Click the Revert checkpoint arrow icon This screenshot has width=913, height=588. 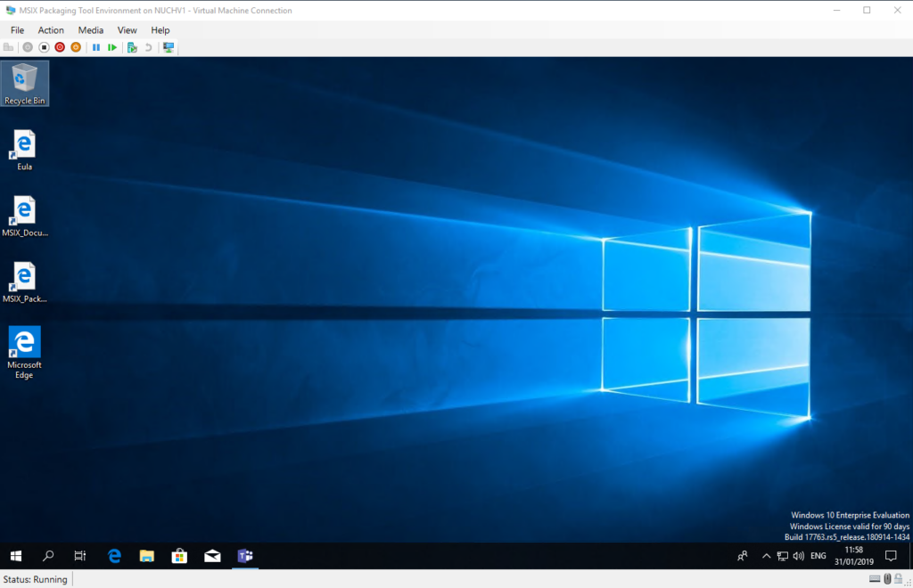149,47
